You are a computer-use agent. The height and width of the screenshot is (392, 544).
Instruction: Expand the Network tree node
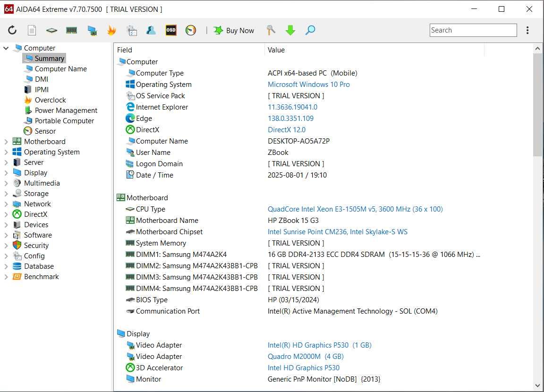pos(6,204)
